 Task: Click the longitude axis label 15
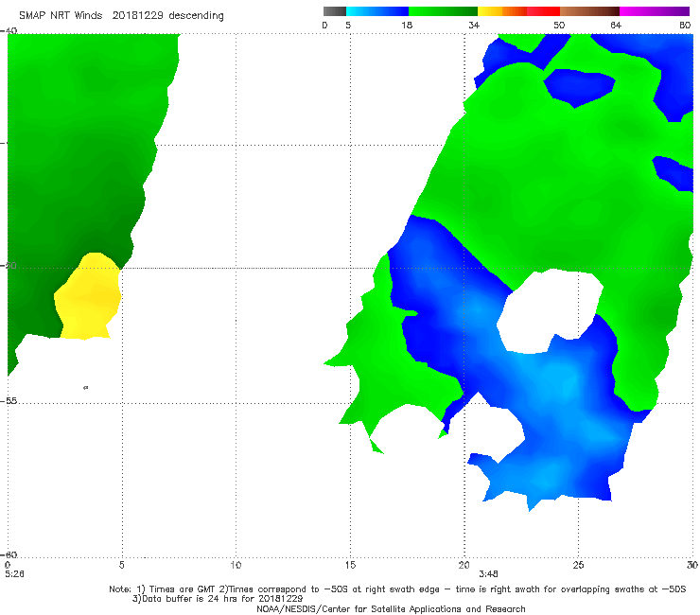coord(350,565)
